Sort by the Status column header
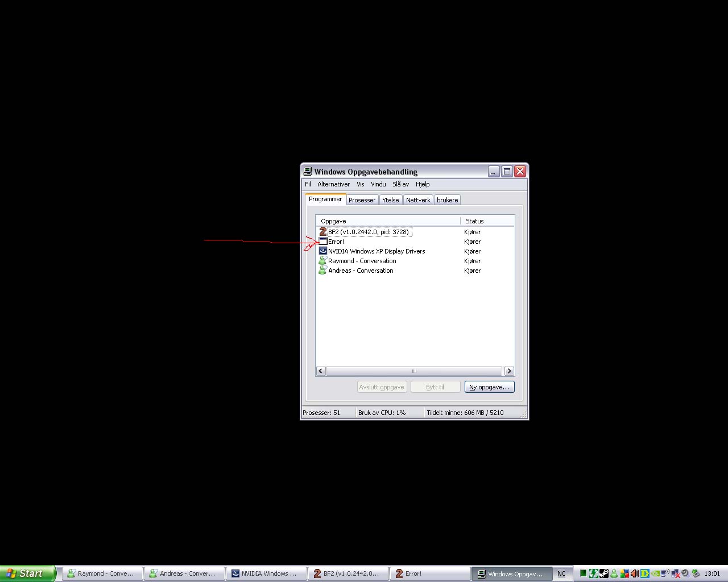This screenshot has height=582, width=728. point(487,221)
